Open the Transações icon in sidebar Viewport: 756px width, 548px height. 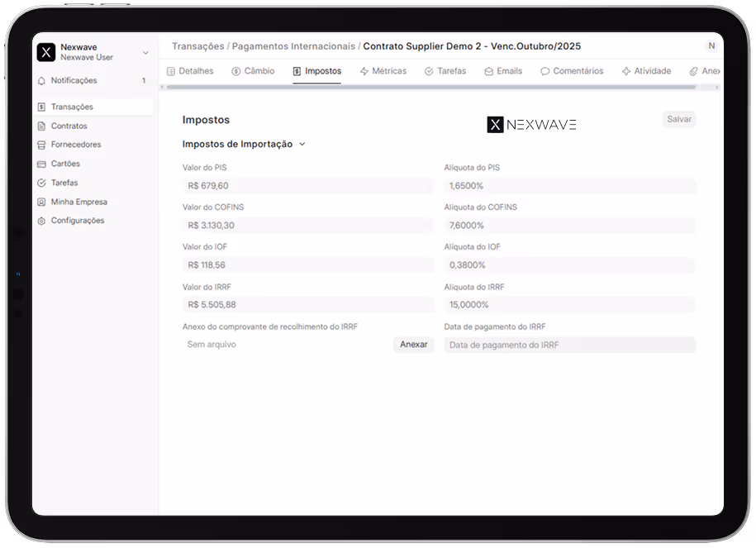pos(42,107)
